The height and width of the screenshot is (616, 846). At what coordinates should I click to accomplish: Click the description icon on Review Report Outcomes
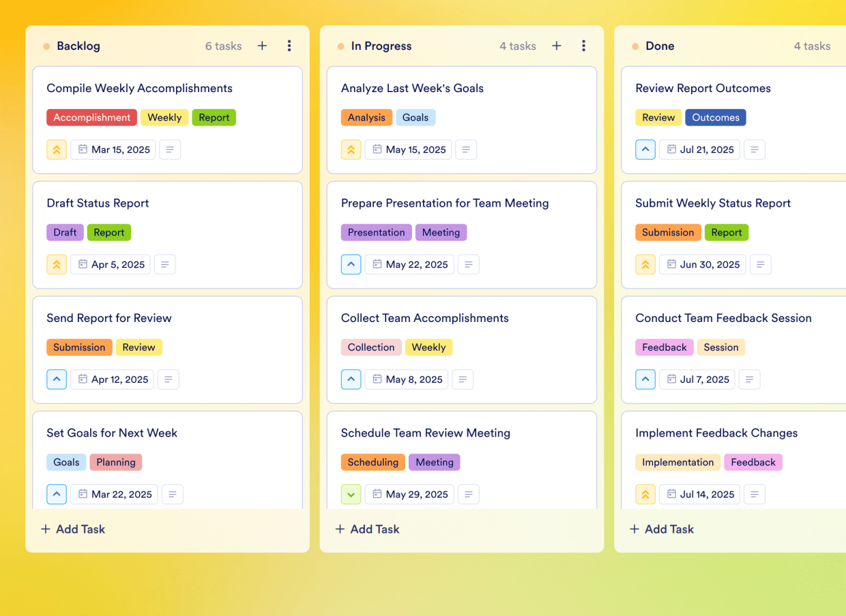[x=755, y=149]
